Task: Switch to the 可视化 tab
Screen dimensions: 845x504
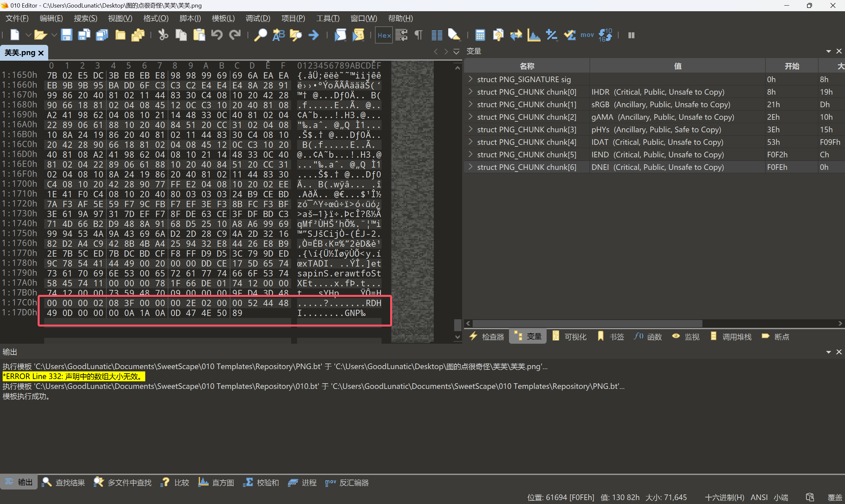Action: coord(569,336)
